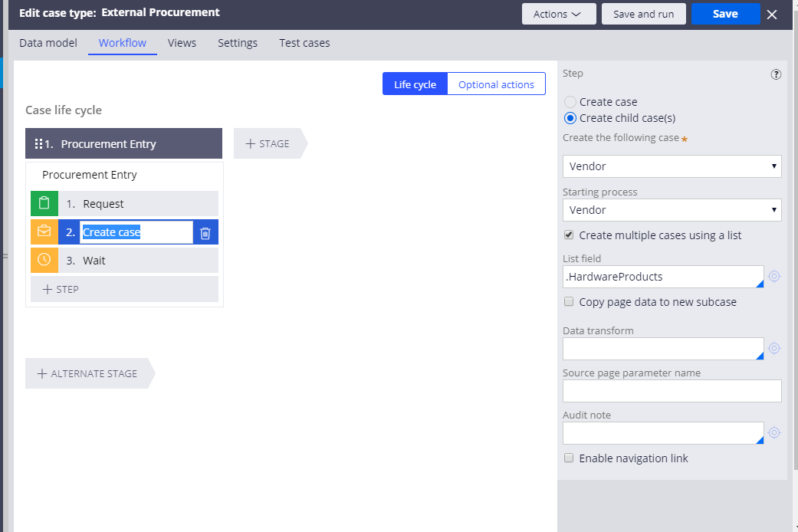The width and height of the screenshot is (798, 532).
Task: Open the Create the following case dropdown
Action: point(672,166)
